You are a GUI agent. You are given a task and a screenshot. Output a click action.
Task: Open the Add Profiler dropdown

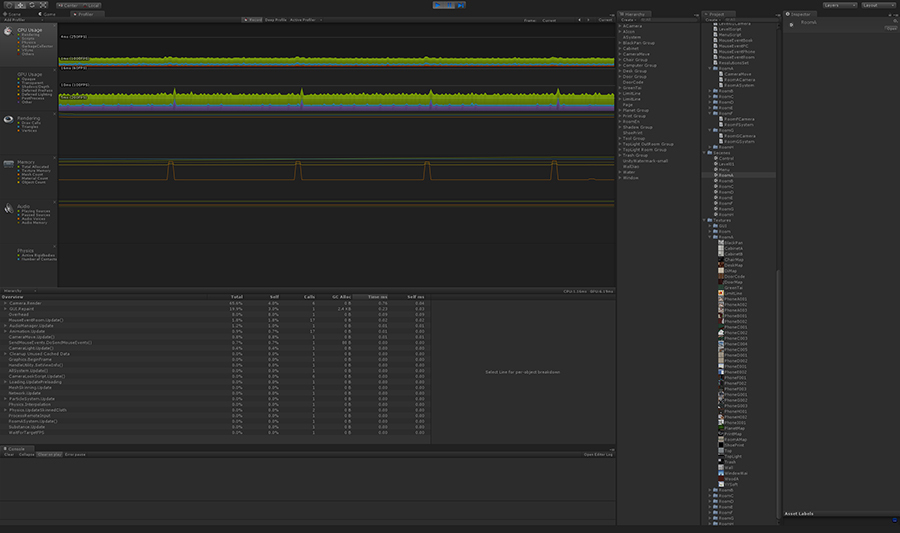click(23, 20)
